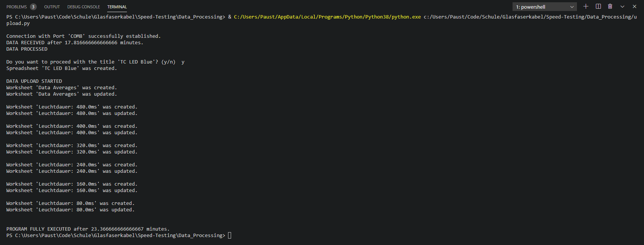Open the DEBUG CONSOLE tab
Viewport: 644px width, 245px height.
pos(83,7)
